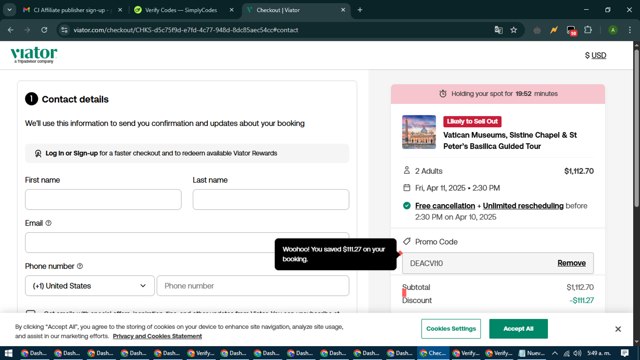Screen dimensions: 640x360
Task: Click the Discount amount -$111.27
Action: 582,300
